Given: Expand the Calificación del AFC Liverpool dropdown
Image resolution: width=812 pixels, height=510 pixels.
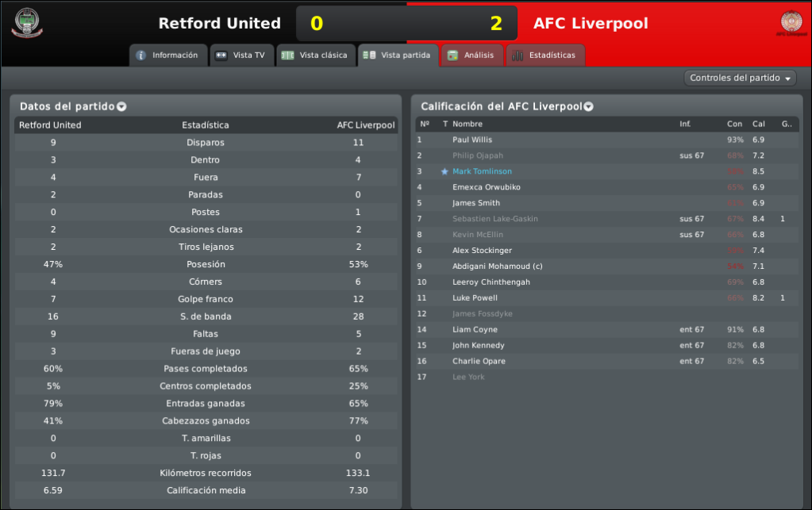Looking at the screenshot, I should [589, 106].
